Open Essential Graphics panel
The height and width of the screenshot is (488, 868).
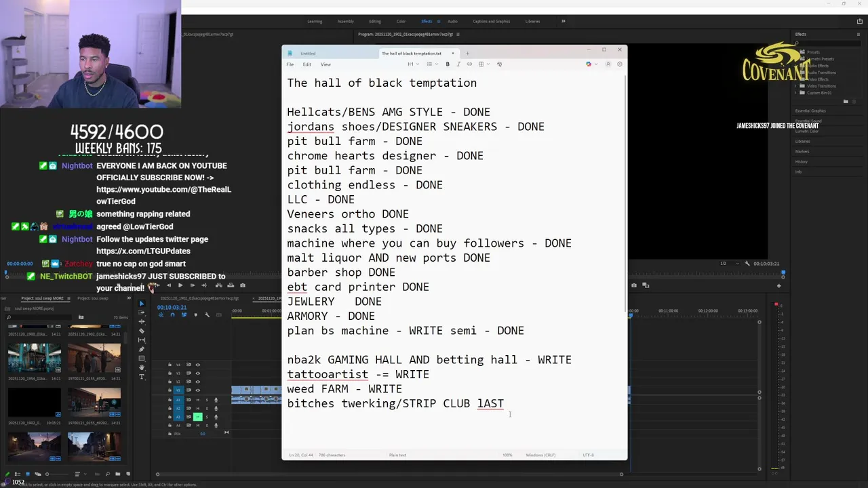[x=810, y=110]
